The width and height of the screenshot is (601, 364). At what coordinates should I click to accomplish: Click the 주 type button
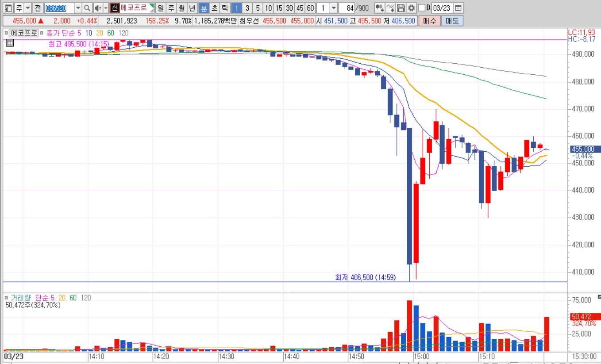pyautogui.click(x=19, y=8)
